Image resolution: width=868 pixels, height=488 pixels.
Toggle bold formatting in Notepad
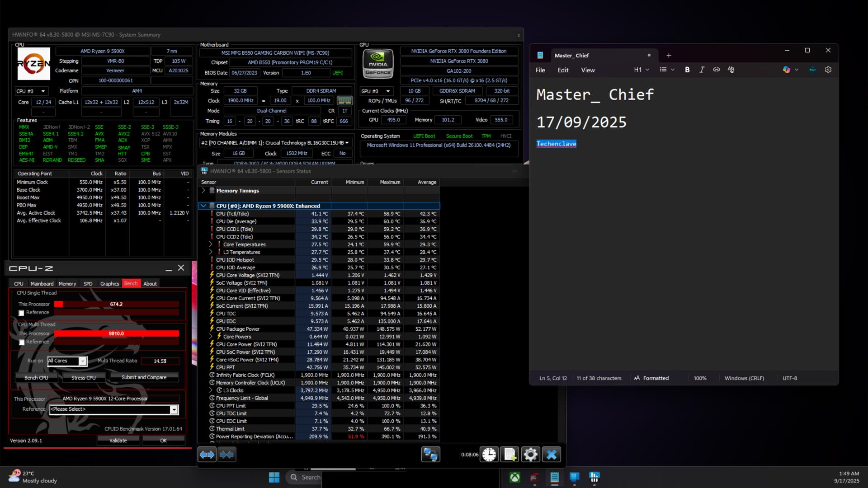pos(687,70)
